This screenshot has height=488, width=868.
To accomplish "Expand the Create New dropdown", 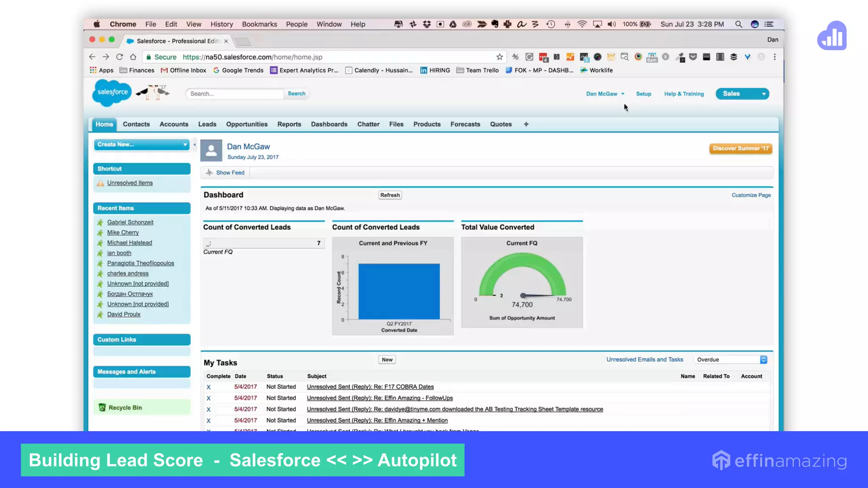I will point(142,144).
